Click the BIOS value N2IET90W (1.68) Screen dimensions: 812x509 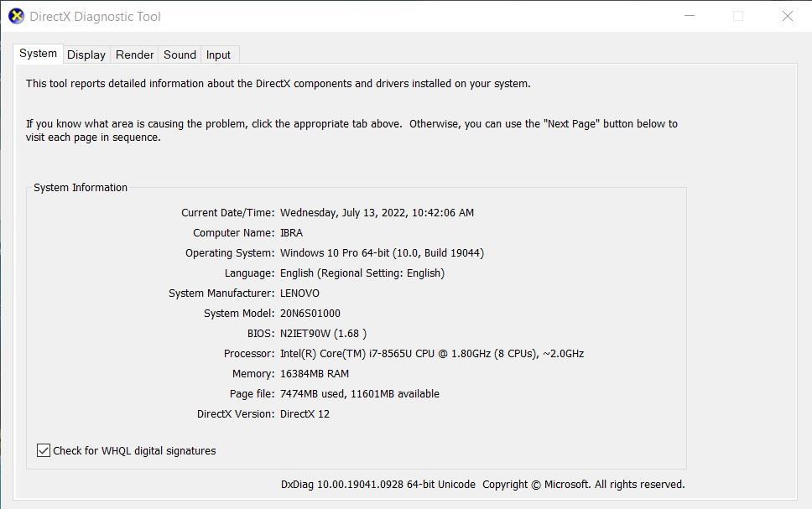coord(323,334)
